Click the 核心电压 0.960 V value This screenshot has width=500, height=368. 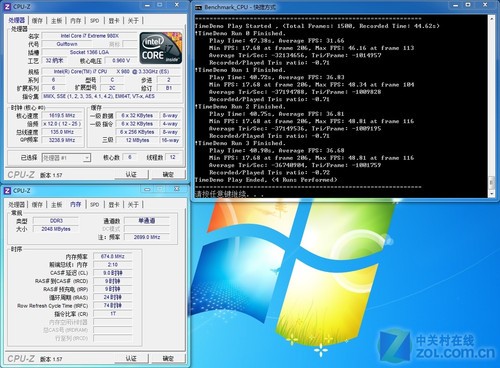(121, 61)
